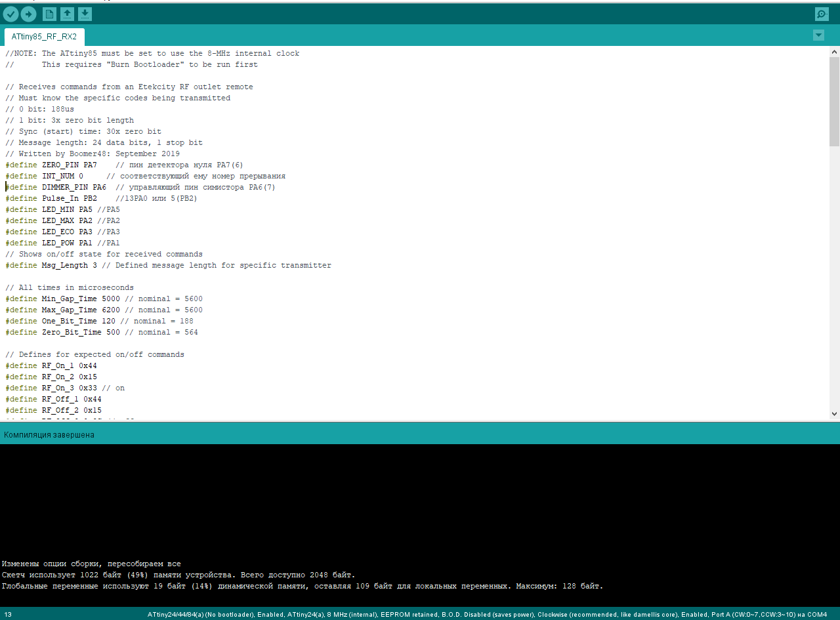Click the 'Изменены опции сборки' console line
840x620 pixels.
91,564
